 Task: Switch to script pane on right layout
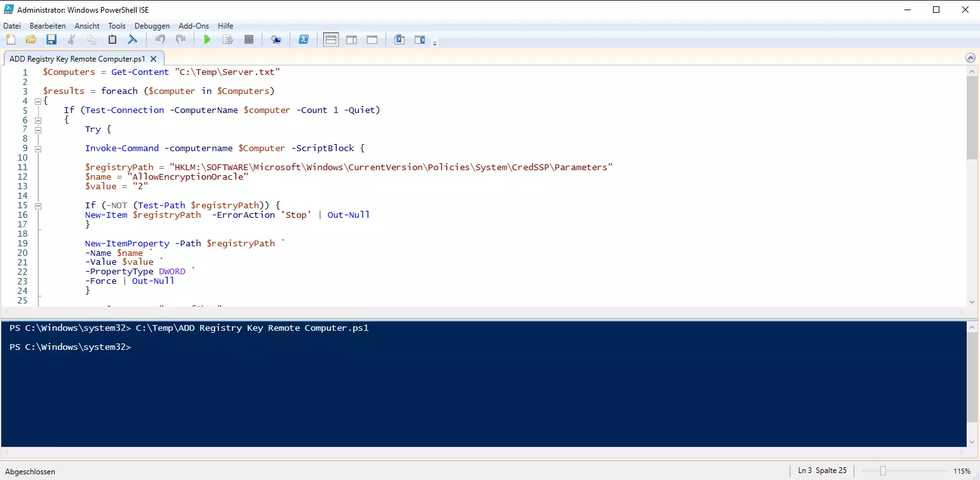click(x=351, y=40)
